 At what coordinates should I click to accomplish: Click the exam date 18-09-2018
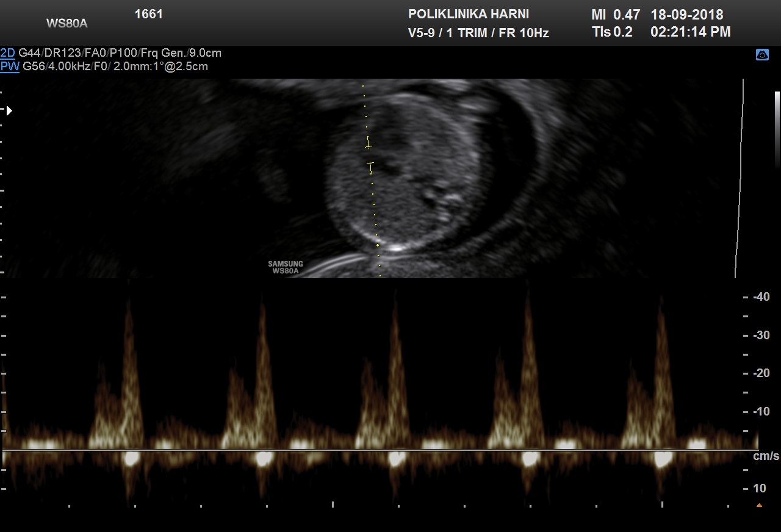pyautogui.click(x=686, y=14)
